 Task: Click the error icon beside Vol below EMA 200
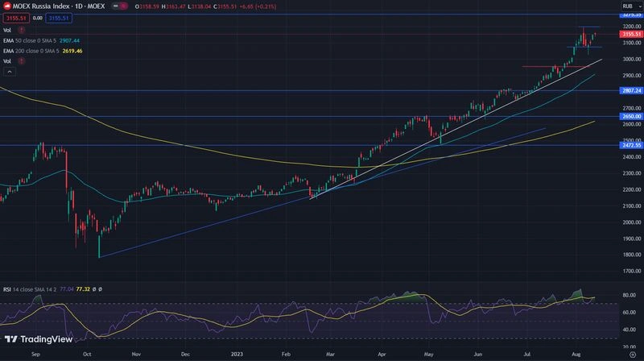pos(22,61)
